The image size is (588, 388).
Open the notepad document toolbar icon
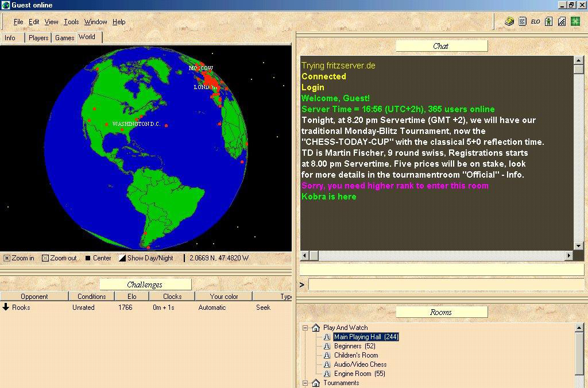(x=523, y=22)
